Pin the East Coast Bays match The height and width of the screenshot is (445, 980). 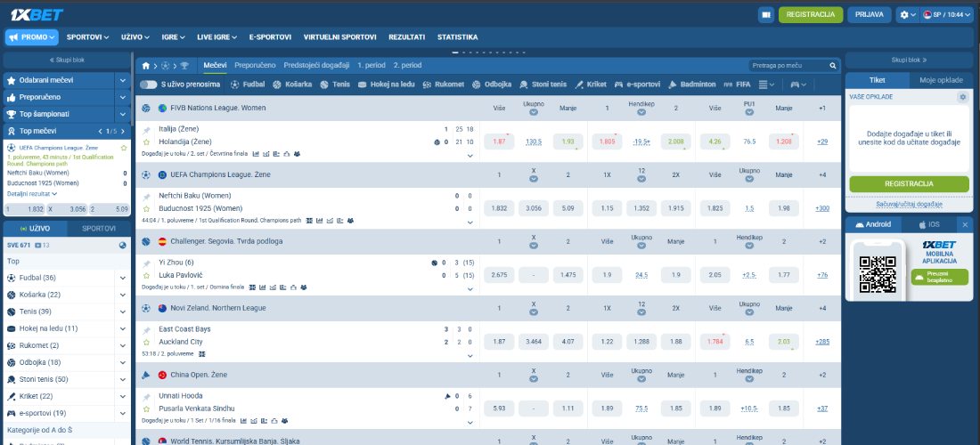146,330
